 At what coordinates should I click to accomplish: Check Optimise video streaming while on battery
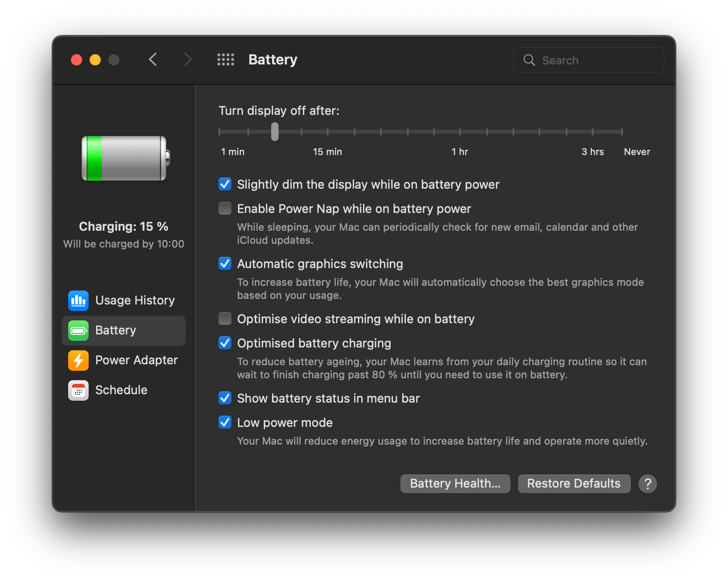point(224,318)
